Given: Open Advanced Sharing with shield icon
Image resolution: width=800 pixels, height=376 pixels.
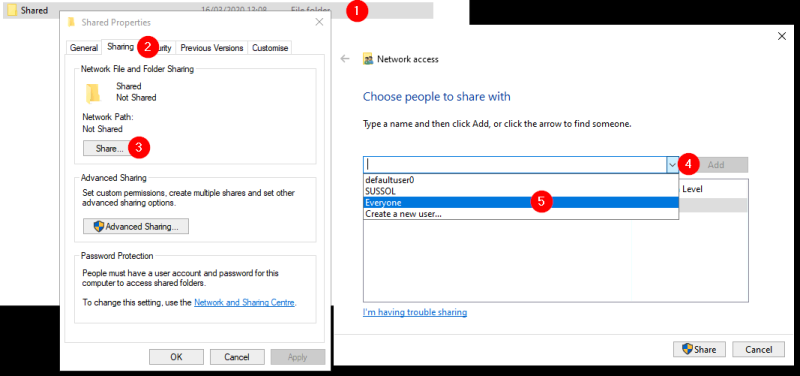Looking at the screenshot, I should pos(136,226).
